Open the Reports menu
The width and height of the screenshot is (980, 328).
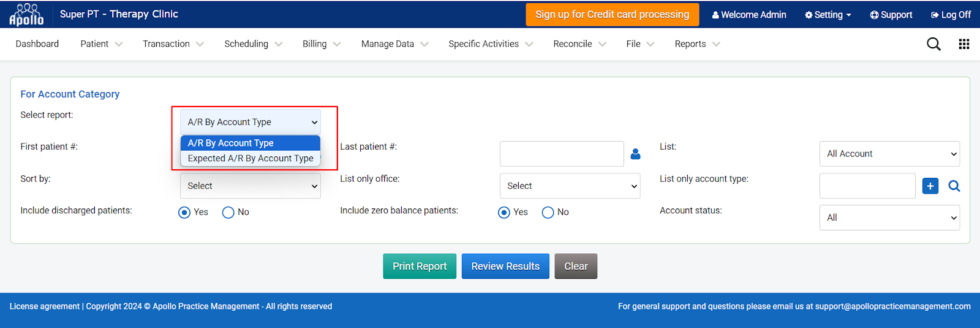point(697,44)
